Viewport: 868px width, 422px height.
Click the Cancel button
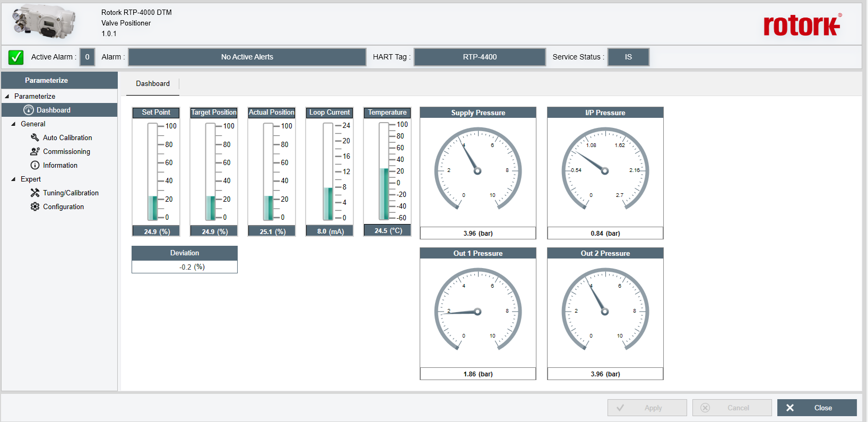[732, 408]
